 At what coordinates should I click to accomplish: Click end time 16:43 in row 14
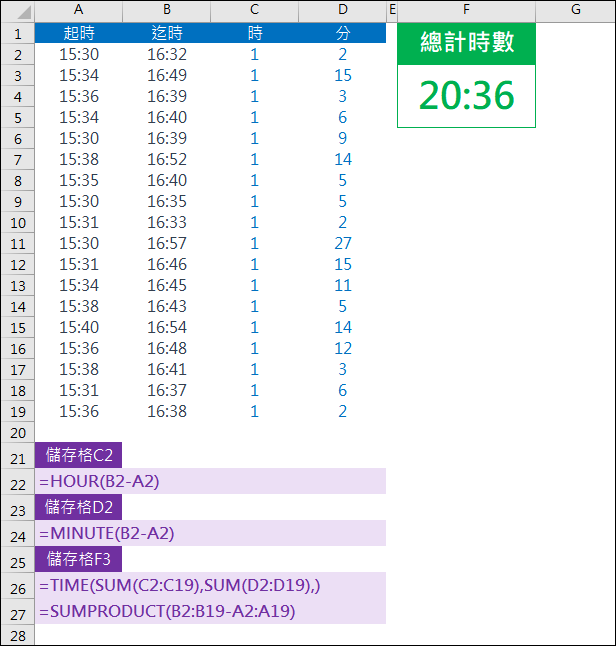[x=166, y=306]
